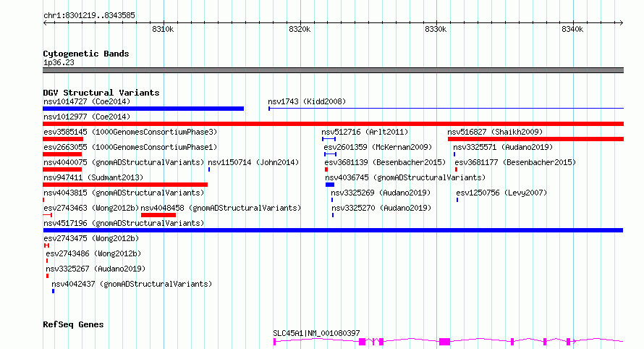
Task: Select nsv4040075 (gnomADStructuralVariants) label
Action: click(x=124, y=162)
